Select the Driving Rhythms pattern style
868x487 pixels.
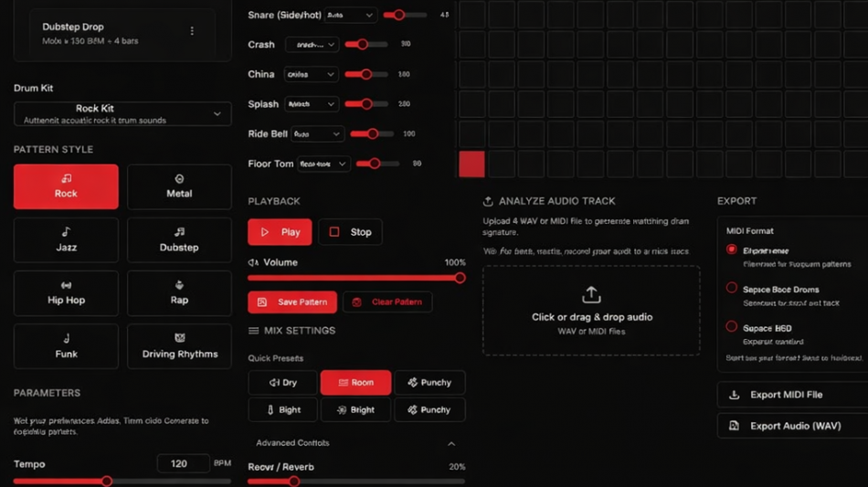[179, 346]
